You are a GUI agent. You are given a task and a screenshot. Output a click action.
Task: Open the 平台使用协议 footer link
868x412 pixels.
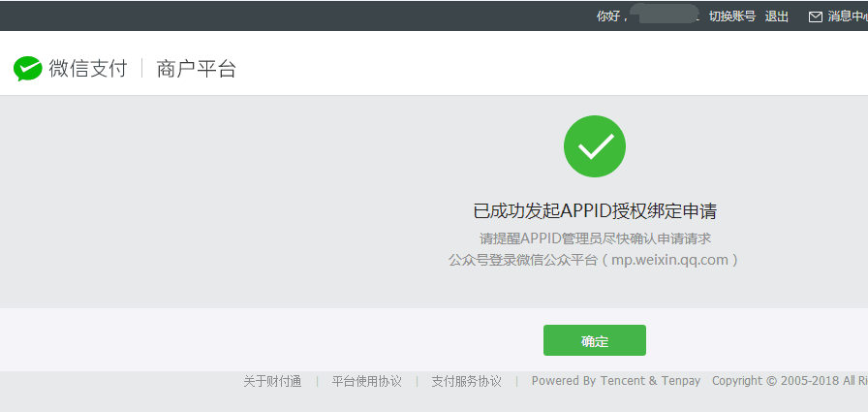[366, 381]
